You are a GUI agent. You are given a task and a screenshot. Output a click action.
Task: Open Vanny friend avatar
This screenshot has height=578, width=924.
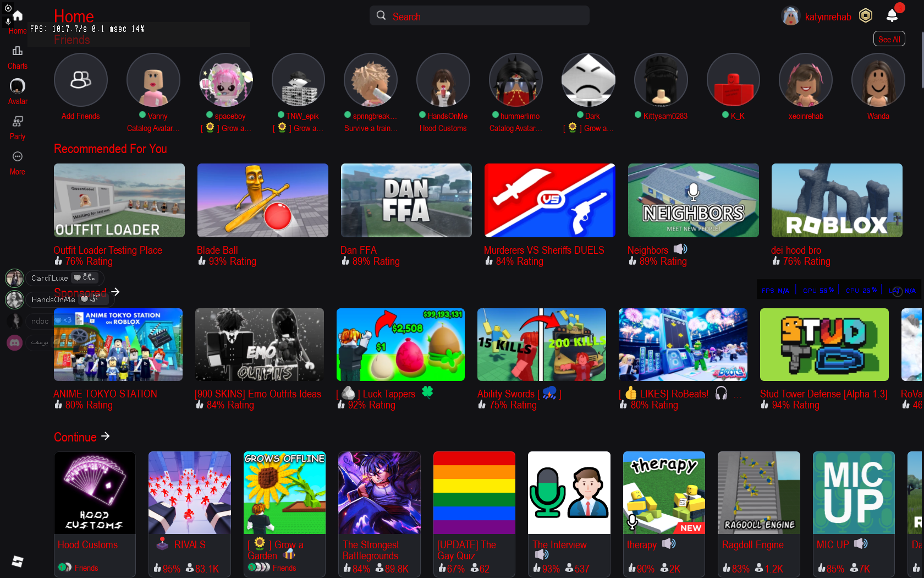(x=153, y=80)
